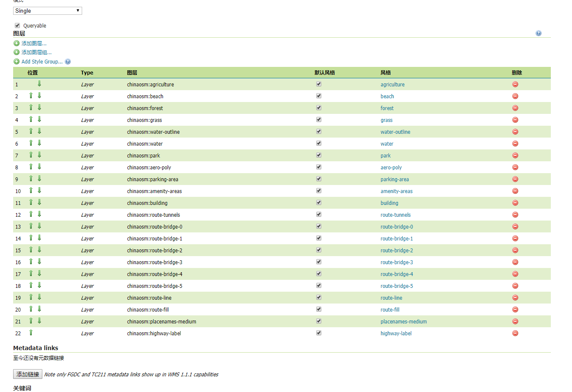Move chinaosm:building layer down

tap(39, 202)
